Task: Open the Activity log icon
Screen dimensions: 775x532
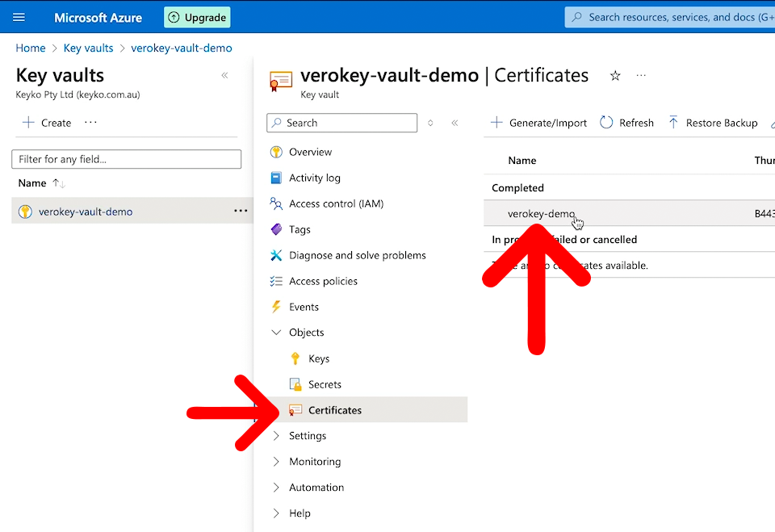Action: click(276, 178)
